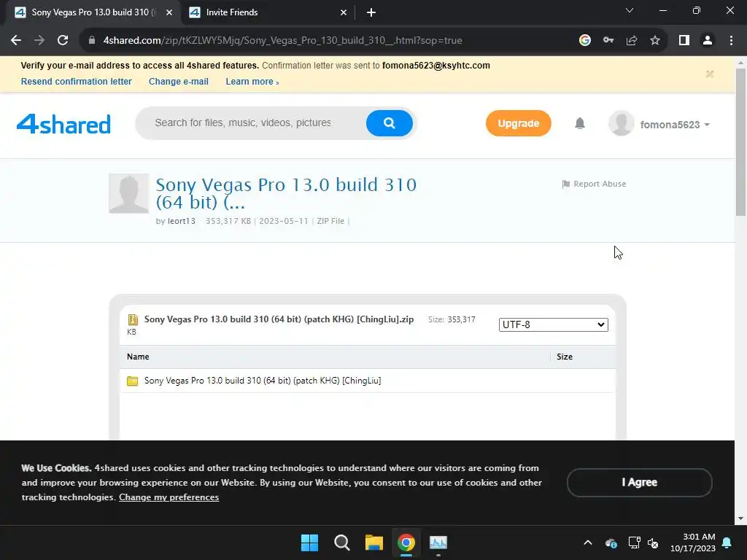Share this page via share icon
The width and height of the screenshot is (747, 560).
[x=632, y=41]
